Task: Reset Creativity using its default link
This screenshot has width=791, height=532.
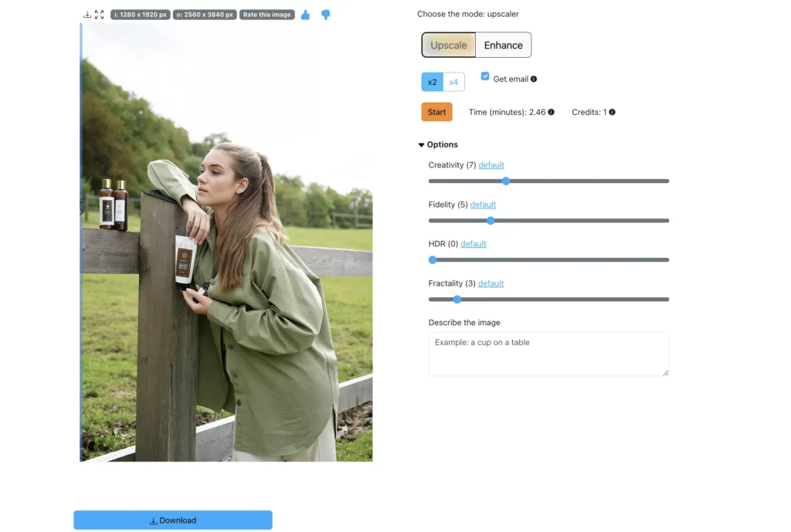Action: point(491,164)
